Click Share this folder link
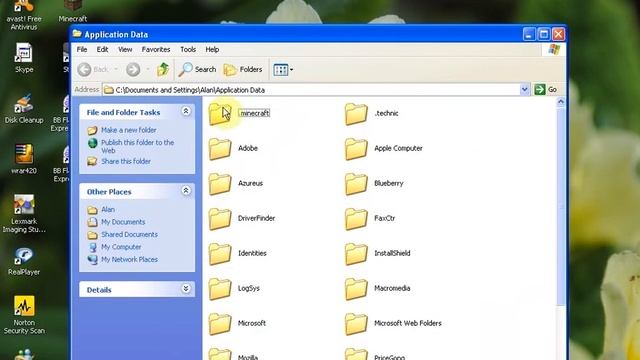Screen dimensions: 640x360 (x=126, y=161)
